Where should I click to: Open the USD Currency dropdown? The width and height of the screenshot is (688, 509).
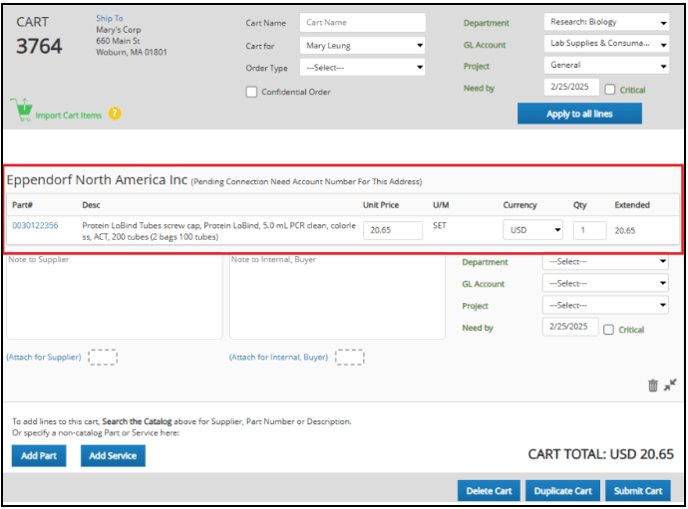[x=533, y=230]
